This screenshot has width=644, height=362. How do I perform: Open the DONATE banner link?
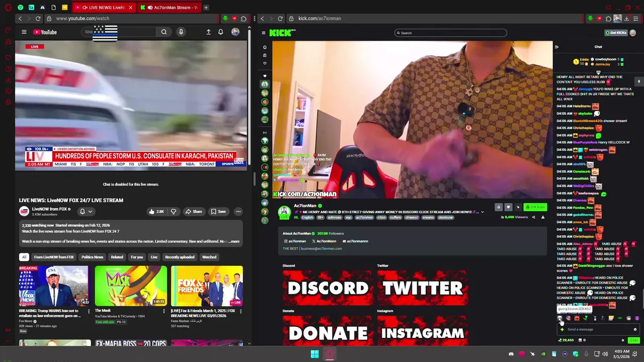coord(328,331)
